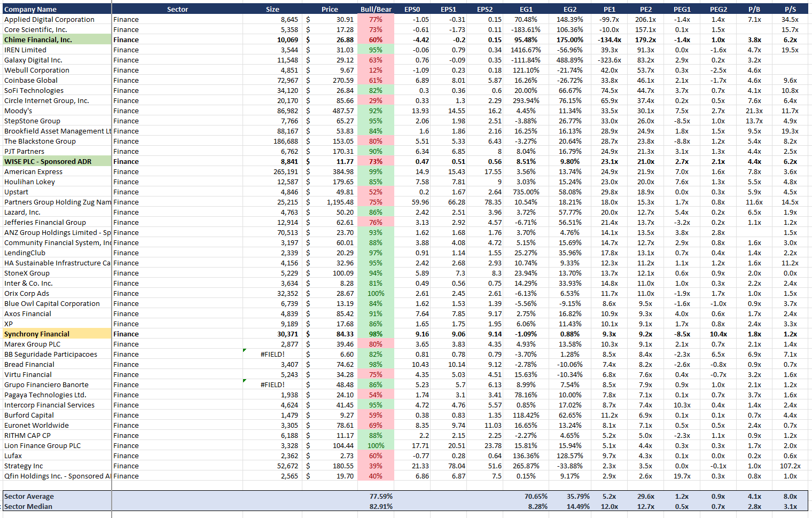Select the XP company name cell
Viewport: 812px width, 518px height.
pos(57,324)
